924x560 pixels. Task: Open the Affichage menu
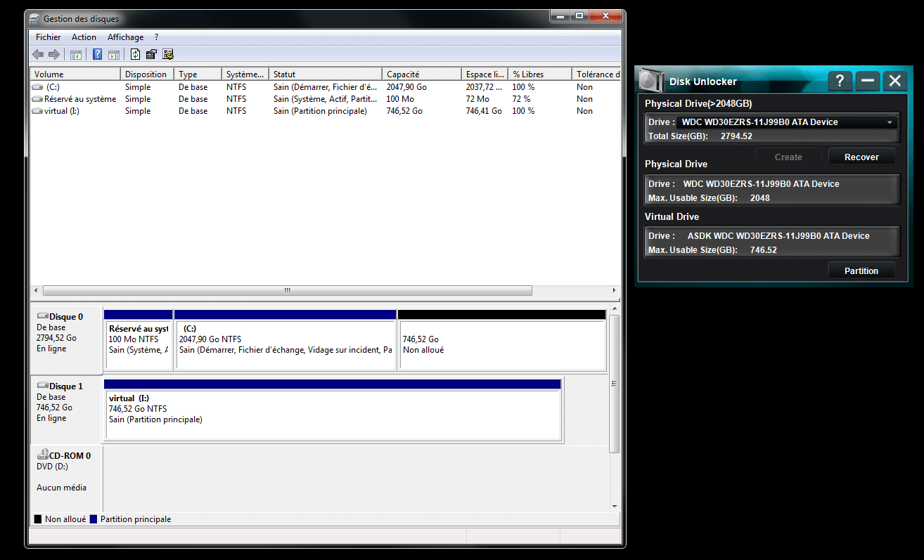(125, 37)
